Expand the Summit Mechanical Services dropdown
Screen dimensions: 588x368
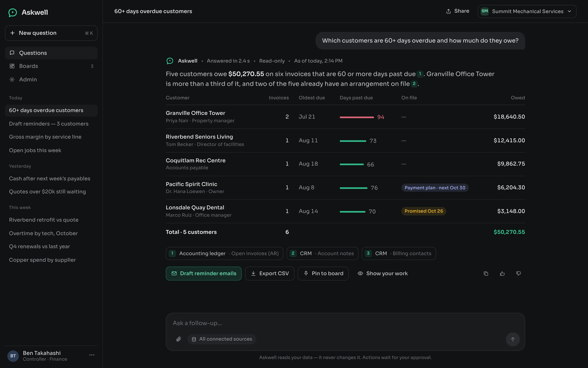(527, 11)
